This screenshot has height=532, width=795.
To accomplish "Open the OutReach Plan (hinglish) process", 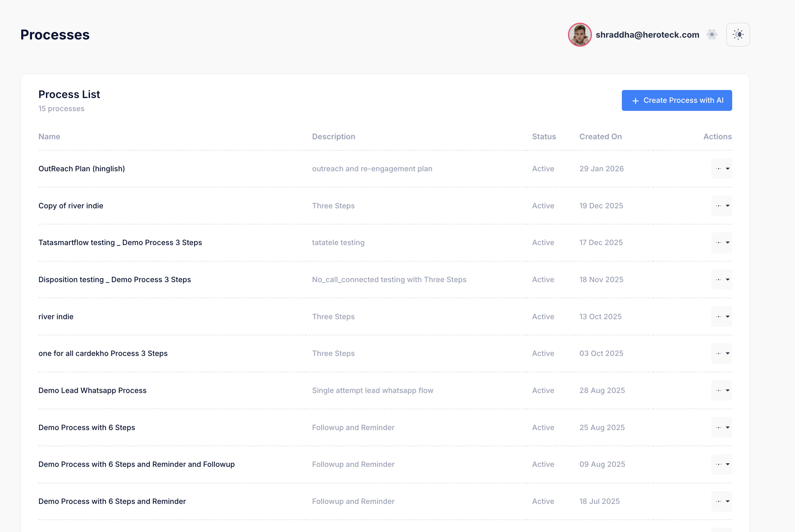I will click(x=81, y=169).
